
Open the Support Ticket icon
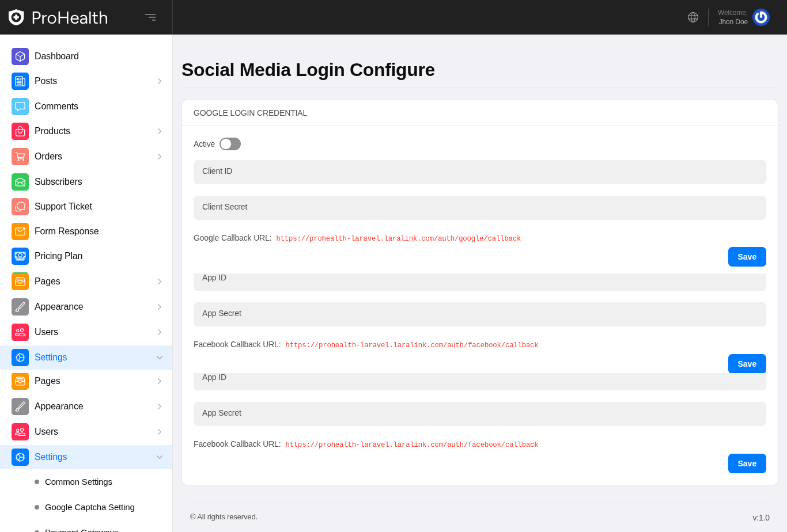click(20, 207)
